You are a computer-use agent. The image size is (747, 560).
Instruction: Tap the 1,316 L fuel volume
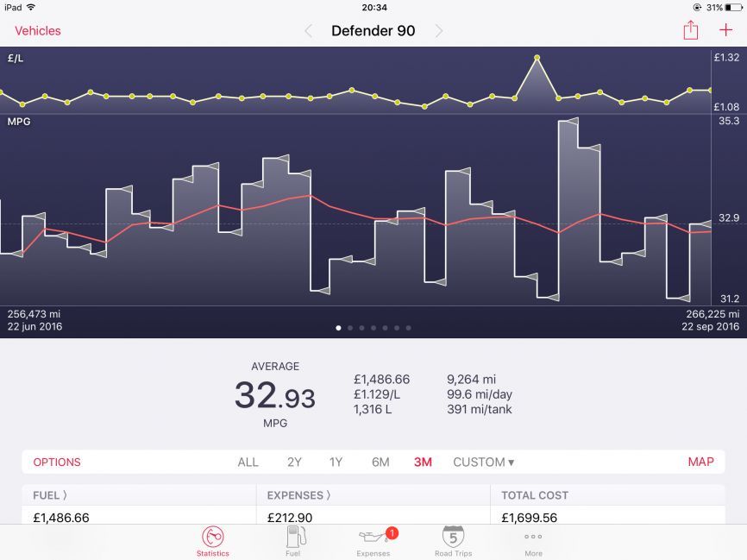pos(373,409)
